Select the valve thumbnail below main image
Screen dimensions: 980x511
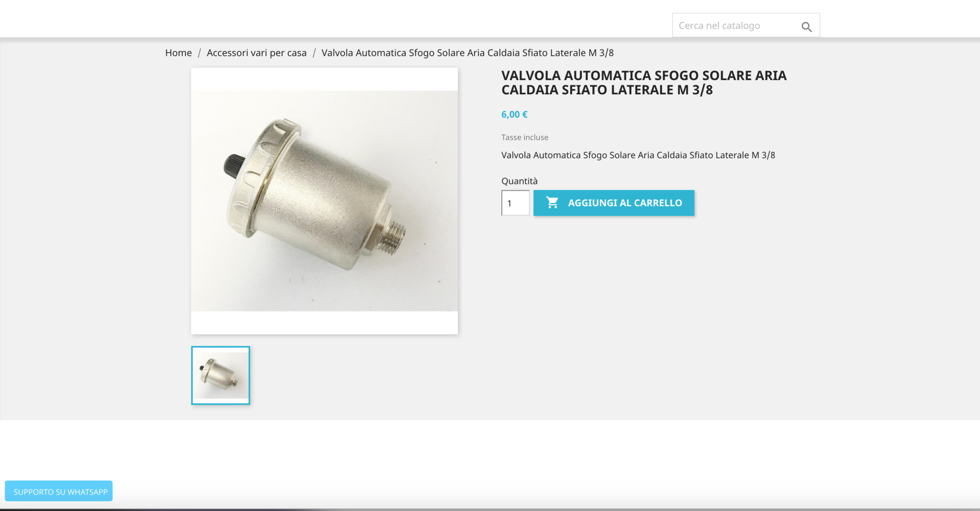(220, 375)
